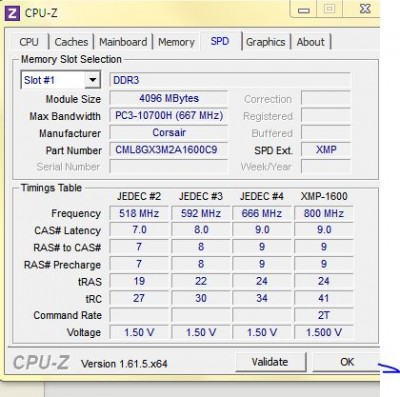The width and height of the screenshot is (400, 397).
Task: Click the Corsair manufacturer value
Action: [169, 133]
